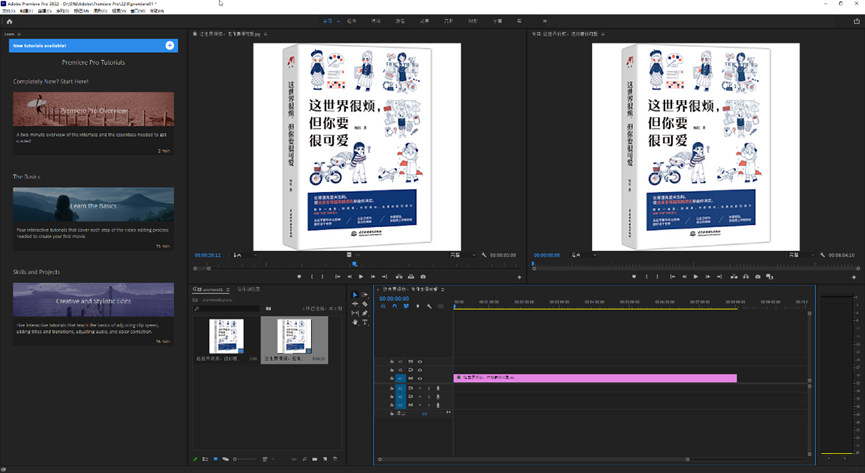Open the Edit menu
865x473 pixels.
click(x=26, y=10)
